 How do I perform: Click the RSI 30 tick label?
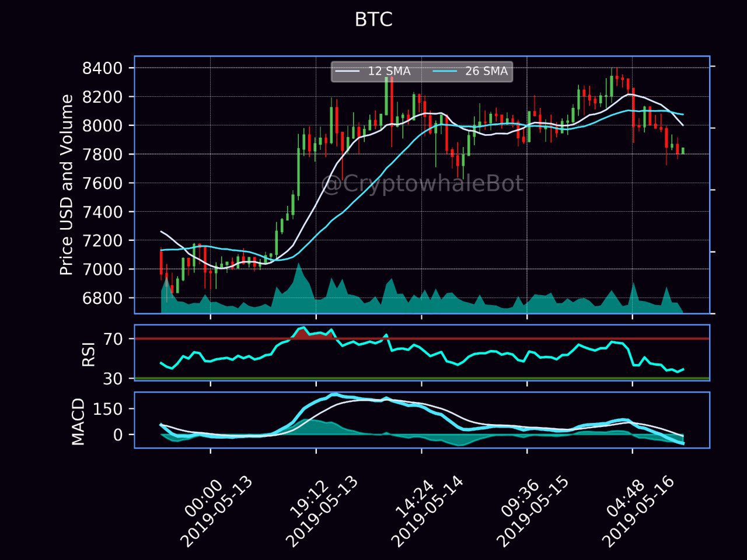tap(113, 379)
